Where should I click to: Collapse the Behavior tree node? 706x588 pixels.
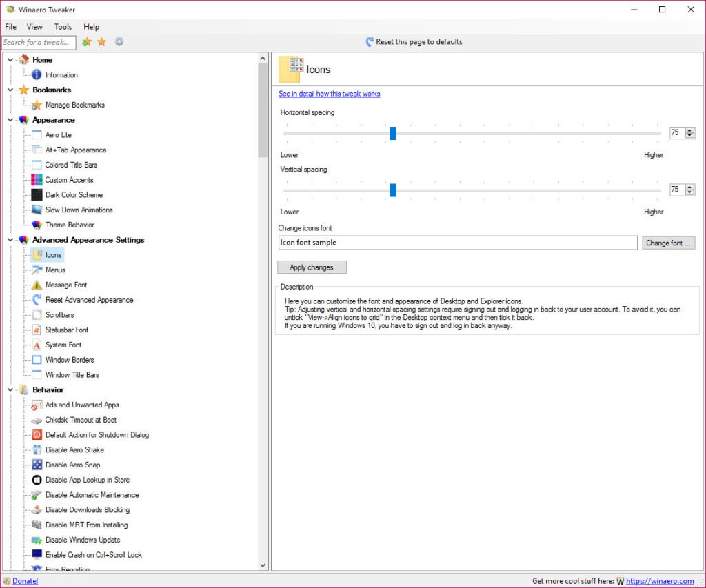click(x=10, y=390)
